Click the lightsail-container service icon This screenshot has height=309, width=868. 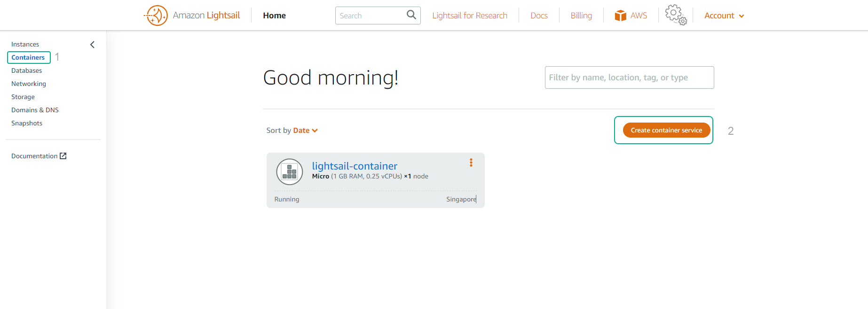290,172
